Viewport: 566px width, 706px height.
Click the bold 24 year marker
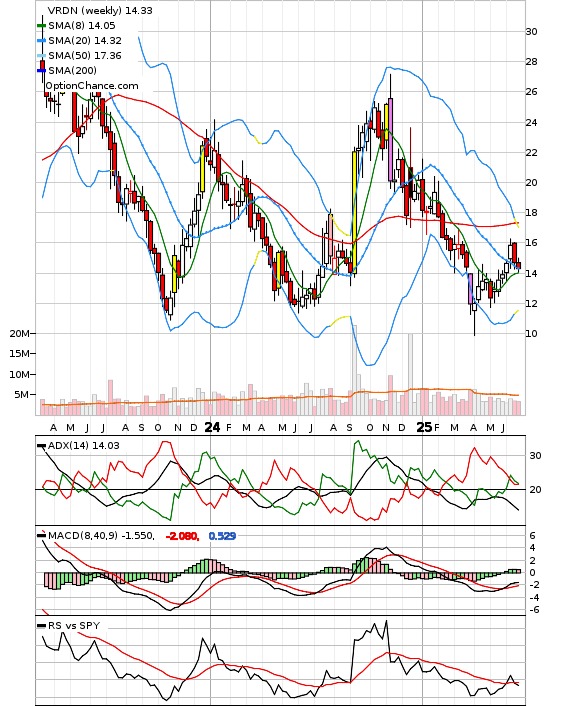tap(212, 427)
